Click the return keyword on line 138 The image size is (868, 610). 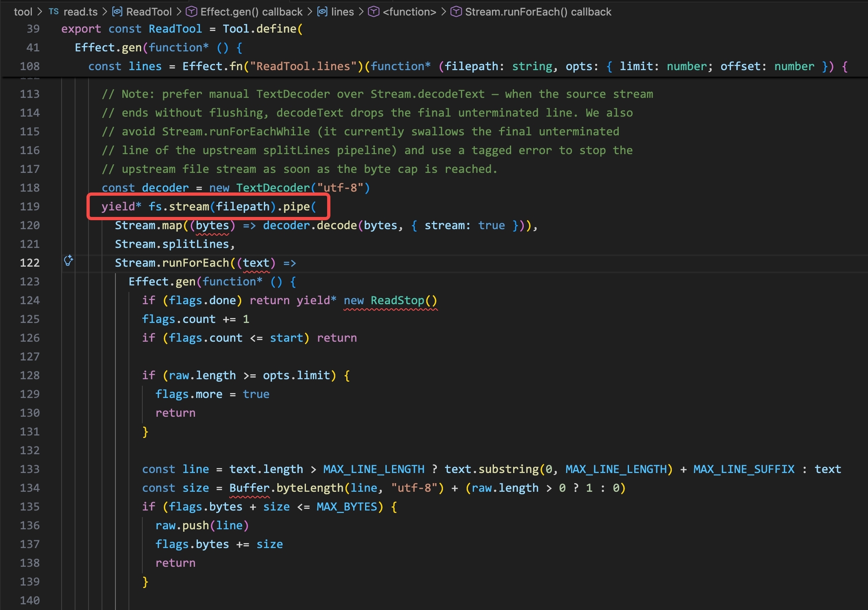[x=175, y=563]
